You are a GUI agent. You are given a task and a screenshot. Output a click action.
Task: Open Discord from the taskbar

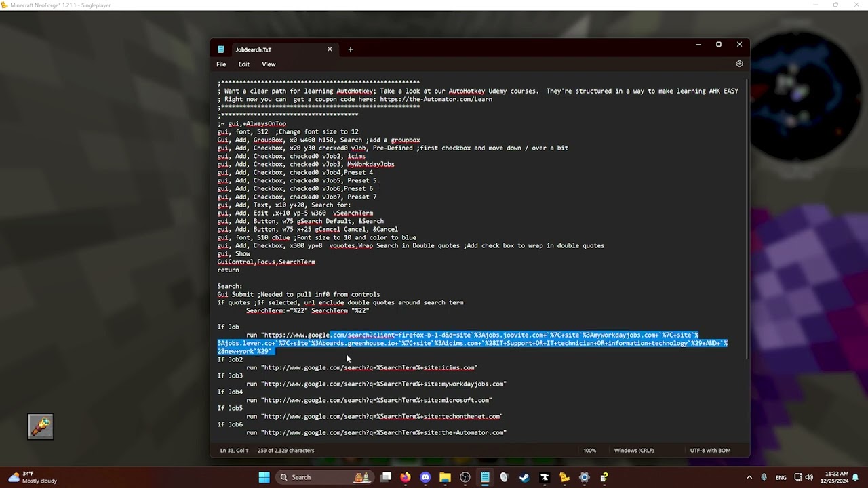[x=425, y=477]
